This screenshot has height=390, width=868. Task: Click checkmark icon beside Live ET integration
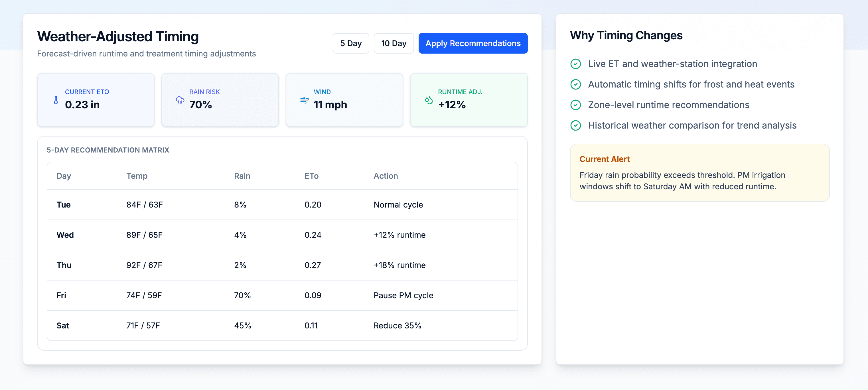(575, 64)
